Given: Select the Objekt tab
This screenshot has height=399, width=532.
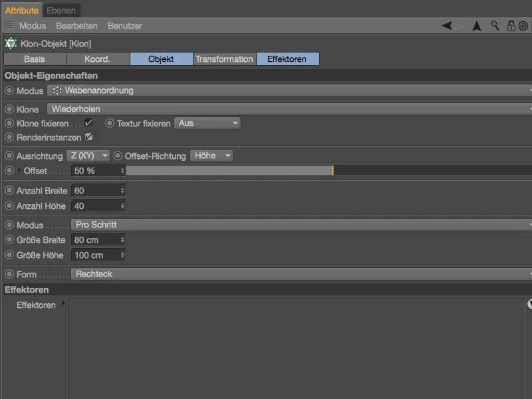Looking at the screenshot, I should click(x=161, y=59).
